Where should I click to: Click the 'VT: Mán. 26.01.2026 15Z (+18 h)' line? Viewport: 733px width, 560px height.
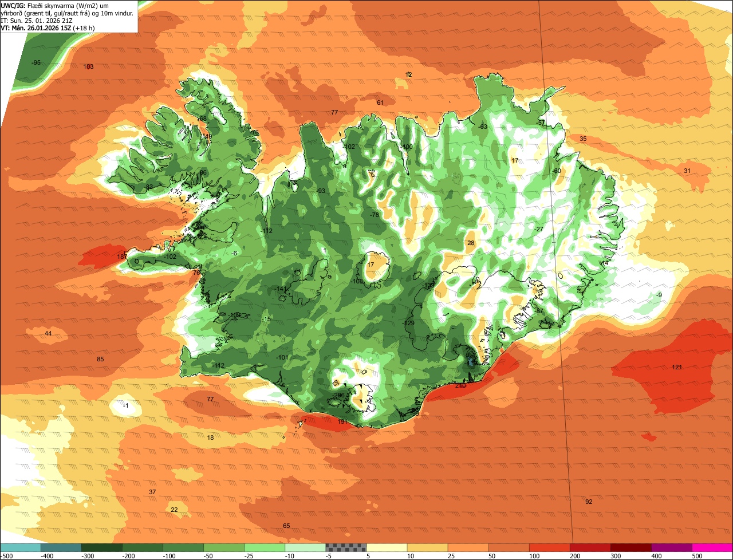tap(48, 27)
